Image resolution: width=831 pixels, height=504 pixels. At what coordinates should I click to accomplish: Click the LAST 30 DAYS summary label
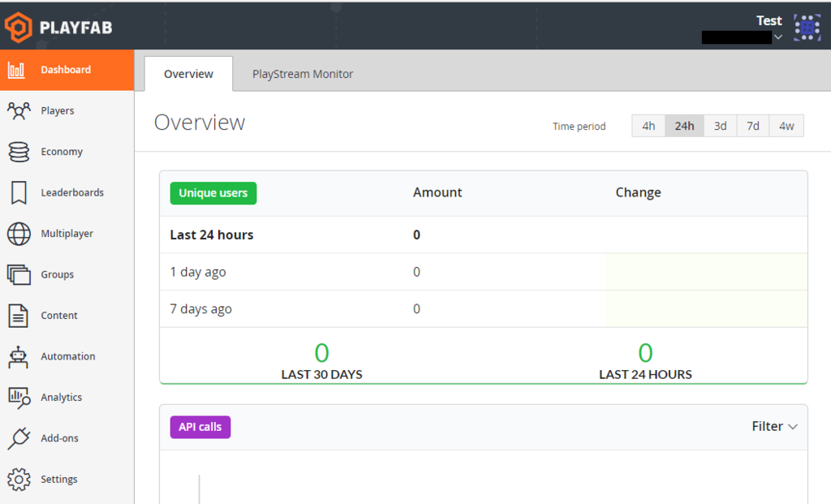[x=321, y=375]
